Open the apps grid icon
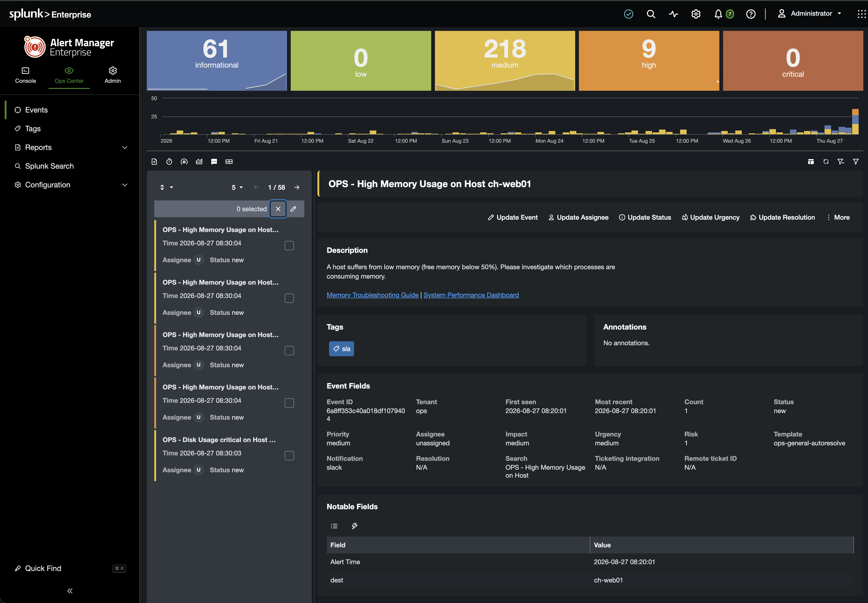This screenshot has height=603, width=868. tap(862, 14)
